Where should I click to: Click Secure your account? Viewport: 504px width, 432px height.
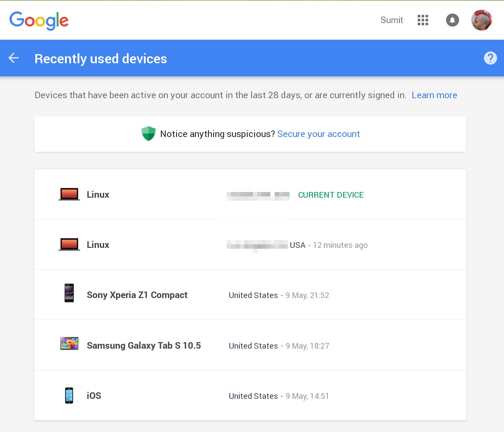tap(318, 134)
